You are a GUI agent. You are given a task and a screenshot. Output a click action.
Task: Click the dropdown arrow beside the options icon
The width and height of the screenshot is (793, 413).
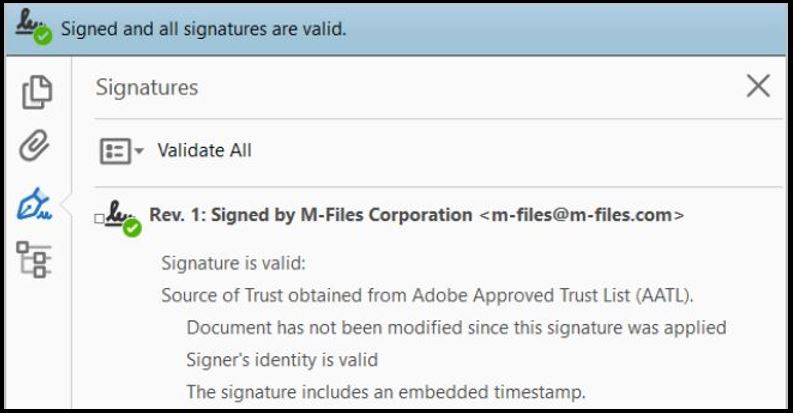(139, 152)
